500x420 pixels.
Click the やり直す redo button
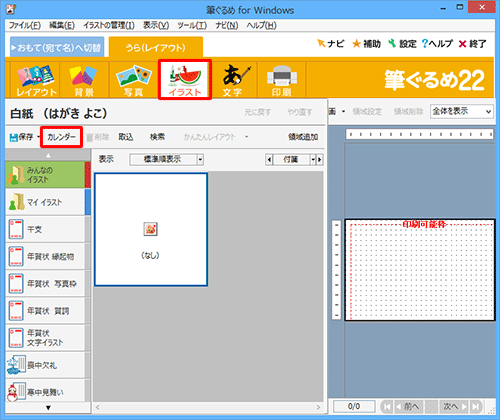point(300,113)
